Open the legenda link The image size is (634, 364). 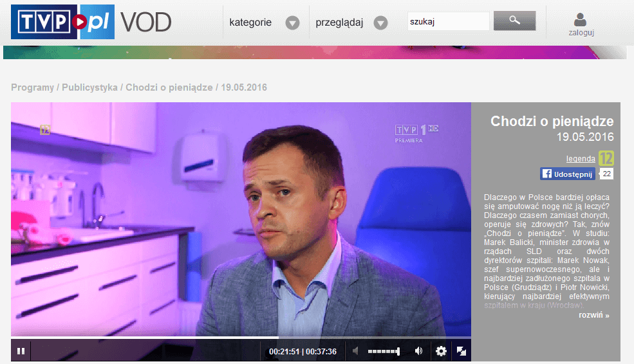[x=580, y=159]
